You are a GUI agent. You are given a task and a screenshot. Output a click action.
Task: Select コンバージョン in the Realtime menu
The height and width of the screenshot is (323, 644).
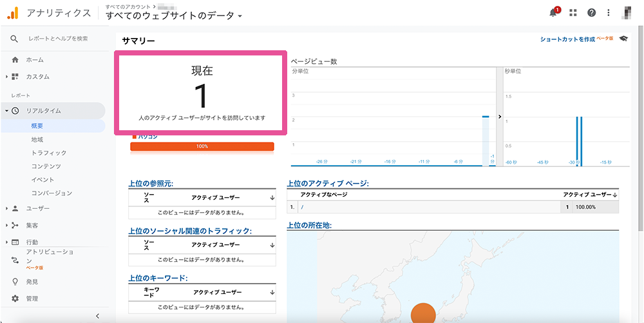pyautogui.click(x=52, y=193)
